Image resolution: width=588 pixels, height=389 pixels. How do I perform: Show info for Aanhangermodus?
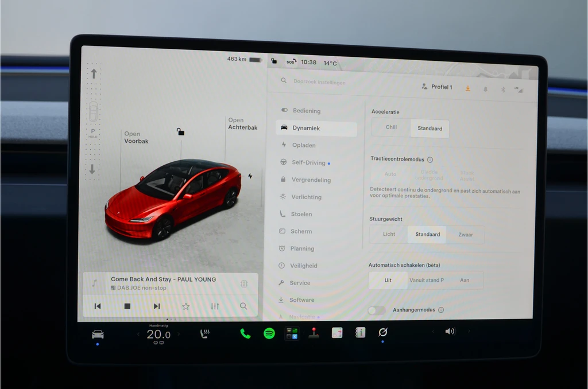click(x=441, y=310)
